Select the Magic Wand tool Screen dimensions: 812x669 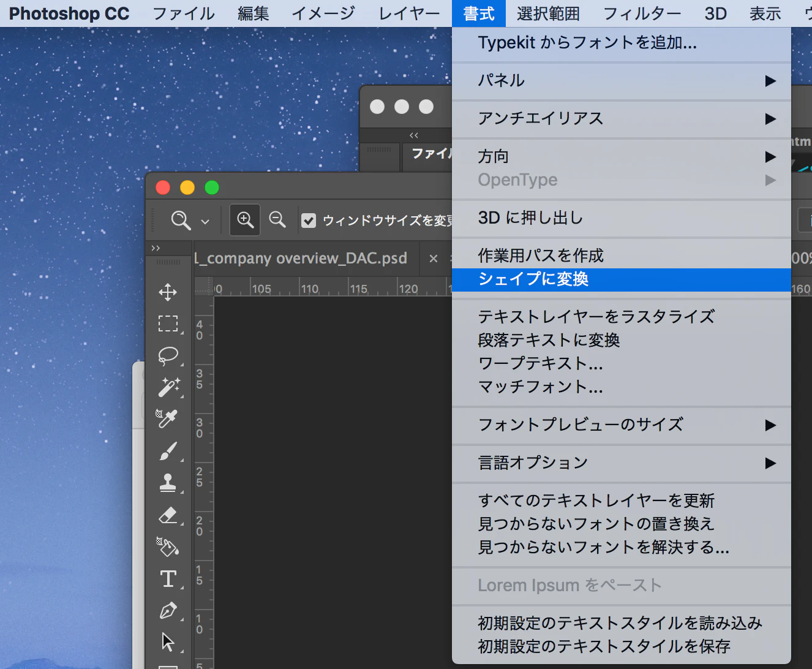(169, 387)
